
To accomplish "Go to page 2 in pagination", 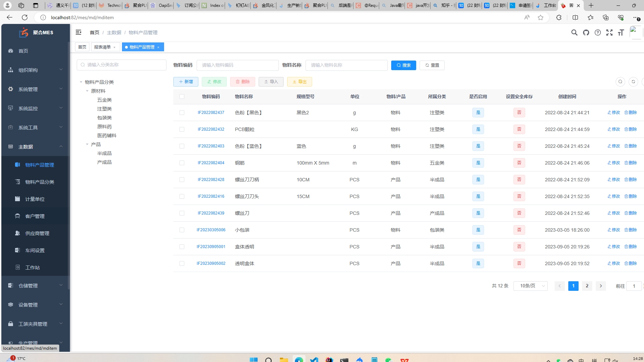I will (x=587, y=286).
